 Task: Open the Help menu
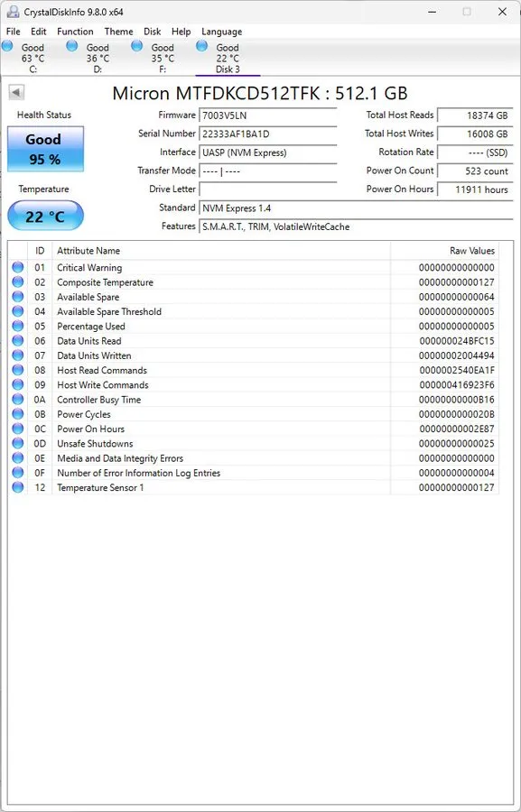point(181,32)
